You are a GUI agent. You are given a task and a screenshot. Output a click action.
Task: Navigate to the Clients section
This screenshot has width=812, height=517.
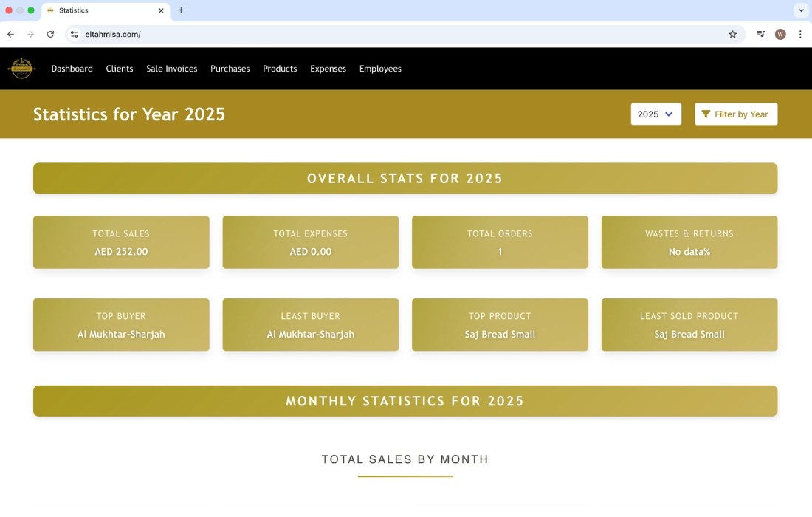(120, 69)
